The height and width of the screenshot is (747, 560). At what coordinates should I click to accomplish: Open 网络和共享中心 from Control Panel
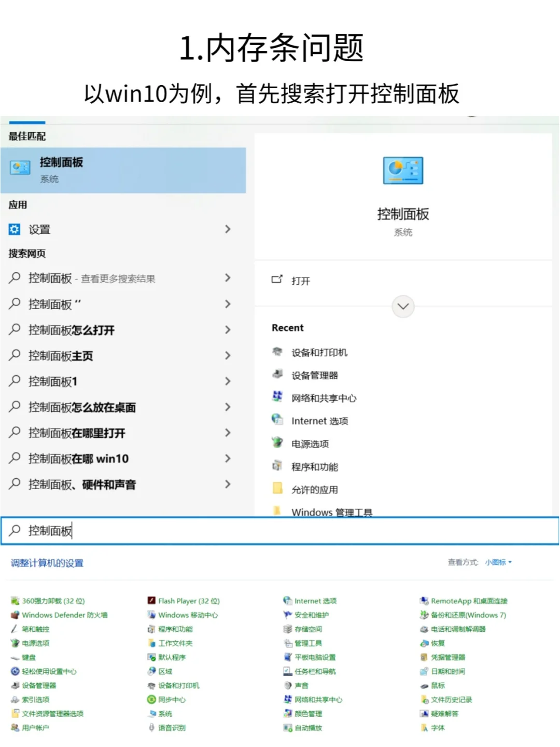[x=318, y=699]
